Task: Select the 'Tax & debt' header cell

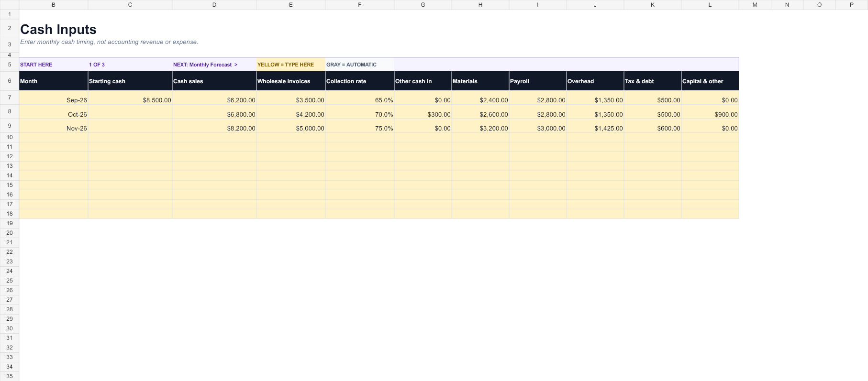Action: tap(653, 81)
